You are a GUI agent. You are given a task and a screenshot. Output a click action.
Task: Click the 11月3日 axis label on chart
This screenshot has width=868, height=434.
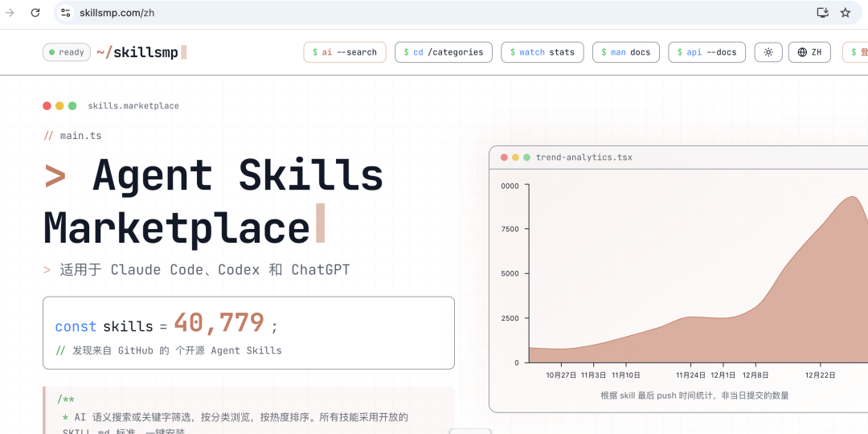point(593,375)
